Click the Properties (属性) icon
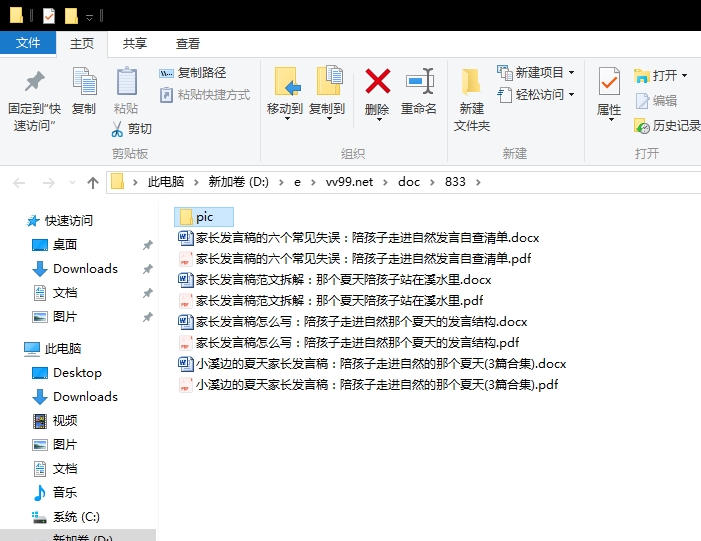701x541 pixels. coord(609,81)
